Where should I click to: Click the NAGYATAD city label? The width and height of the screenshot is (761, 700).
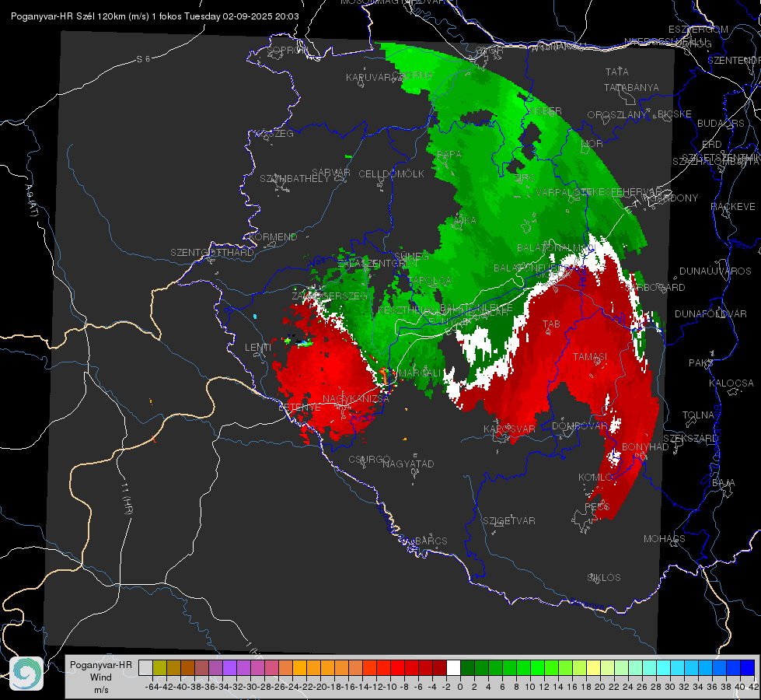click(x=408, y=464)
